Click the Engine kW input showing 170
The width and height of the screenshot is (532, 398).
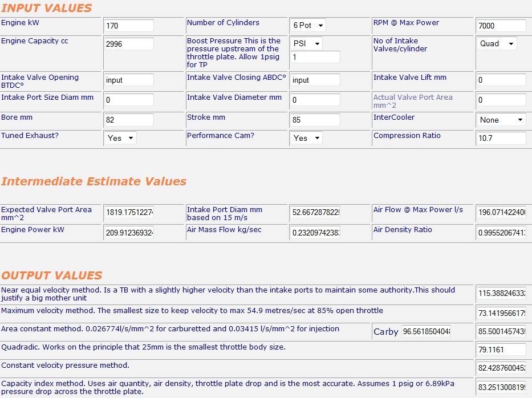pyautogui.click(x=128, y=26)
